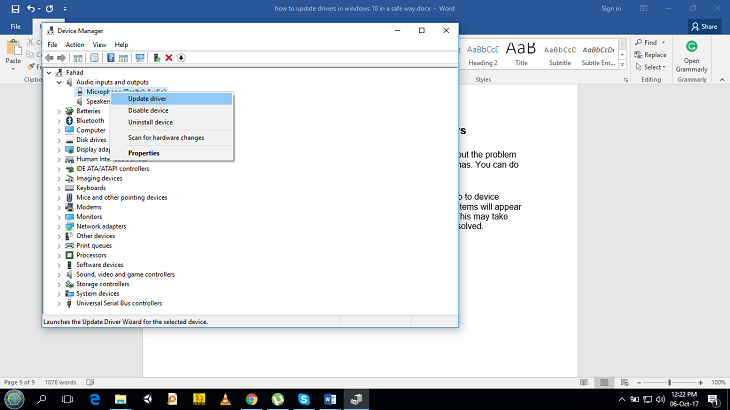Apply the Subtitle style in Word
Image resolution: width=730 pixels, height=410 pixels.
[560, 55]
